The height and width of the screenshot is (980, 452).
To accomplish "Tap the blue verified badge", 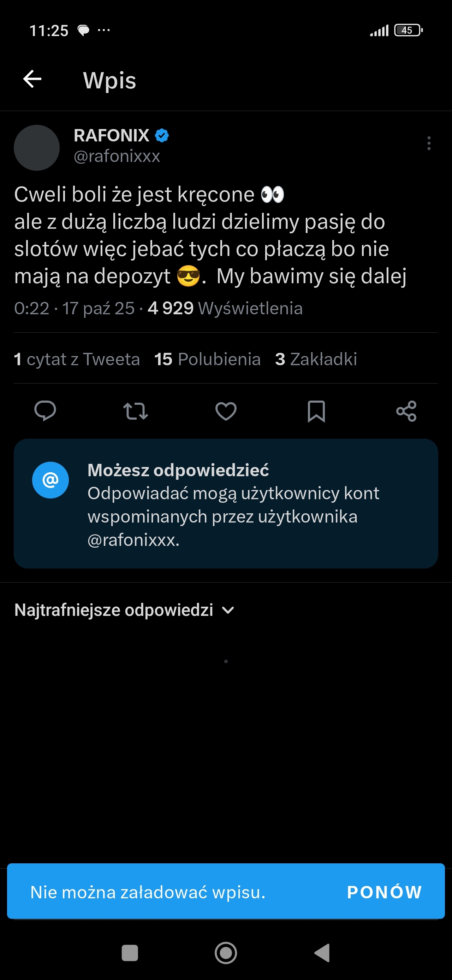I will pos(162,135).
